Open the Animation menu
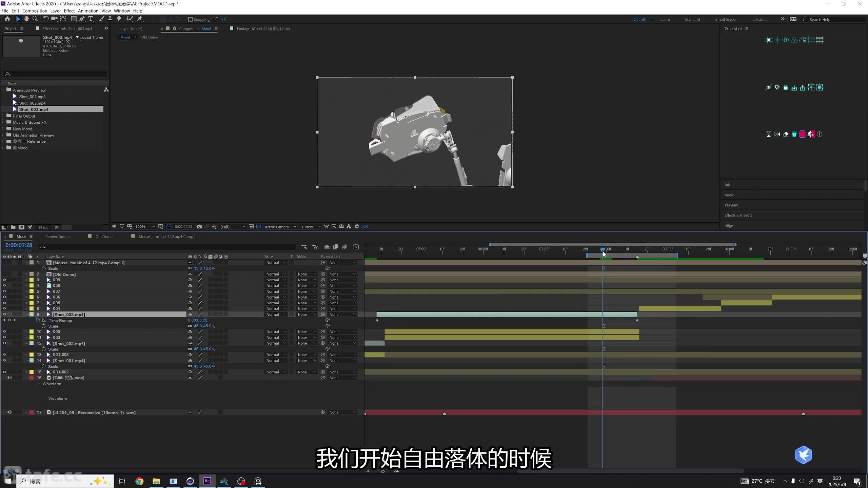Viewport: 868px width, 488px height. 88,11
